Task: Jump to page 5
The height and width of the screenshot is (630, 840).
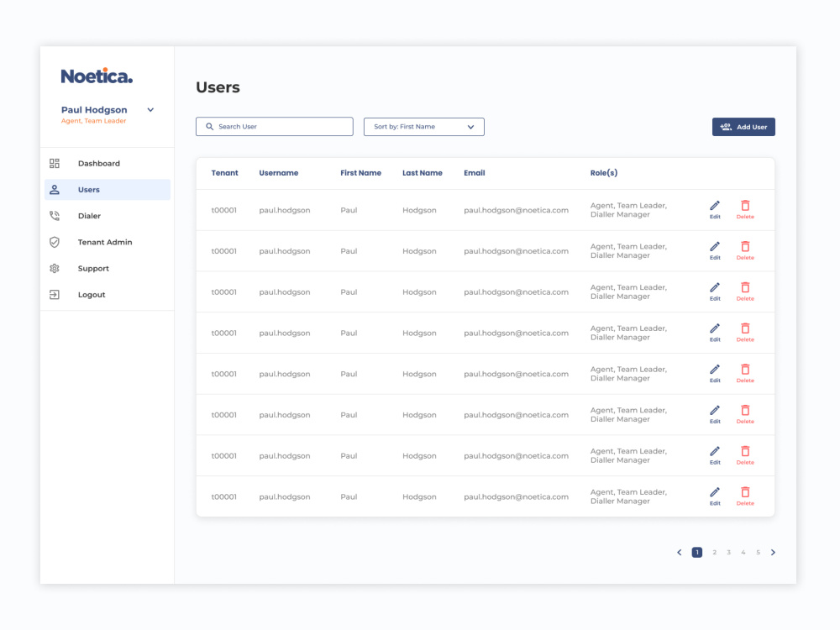Action: 758,553
